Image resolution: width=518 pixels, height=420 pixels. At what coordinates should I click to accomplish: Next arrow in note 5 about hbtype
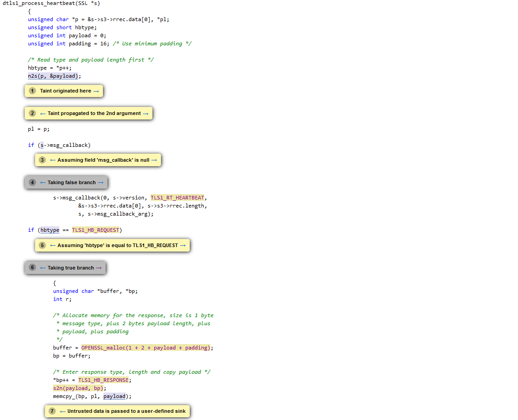[183, 245]
